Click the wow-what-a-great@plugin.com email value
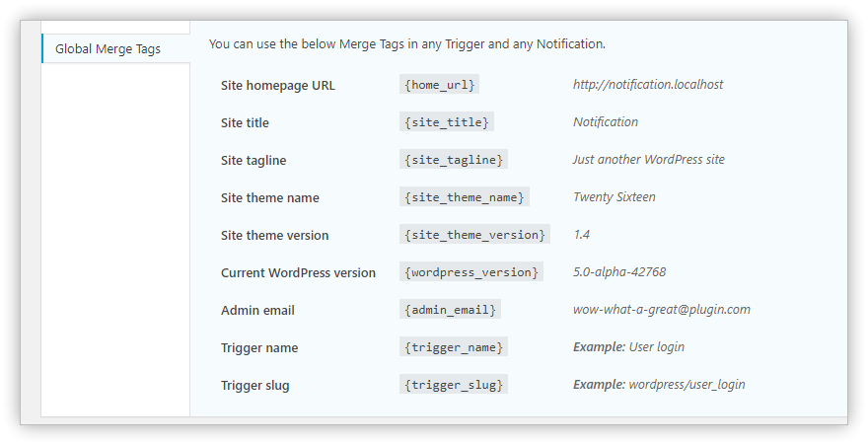 pos(661,310)
